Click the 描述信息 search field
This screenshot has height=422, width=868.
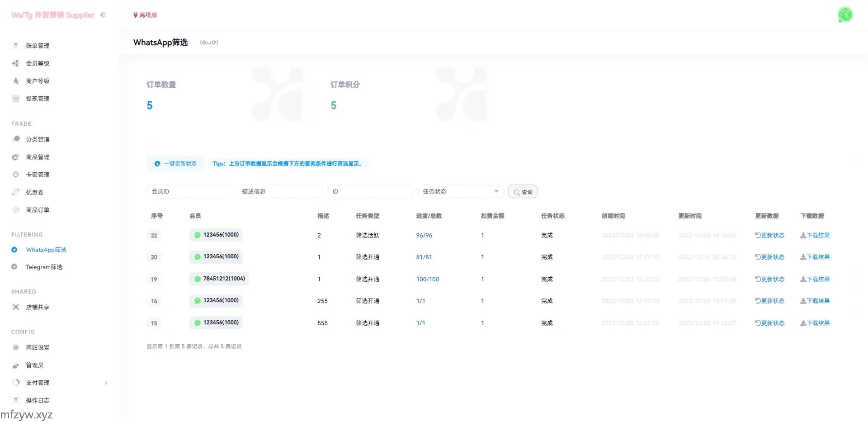(279, 191)
